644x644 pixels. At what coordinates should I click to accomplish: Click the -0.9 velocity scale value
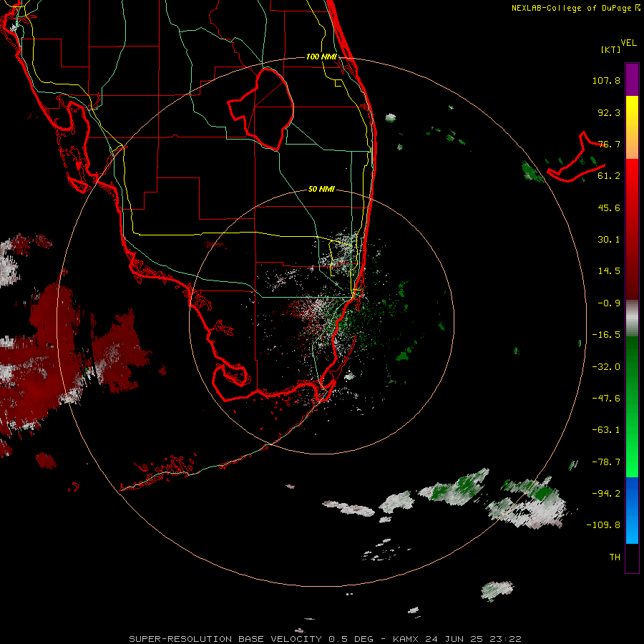pos(609,303)
